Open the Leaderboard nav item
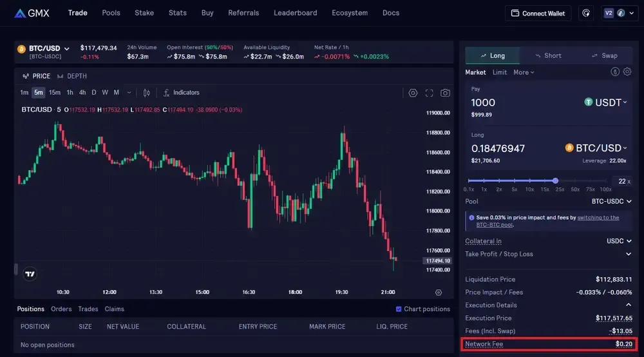The width and height of the screenshot is (644, 357). pos(296,13)
